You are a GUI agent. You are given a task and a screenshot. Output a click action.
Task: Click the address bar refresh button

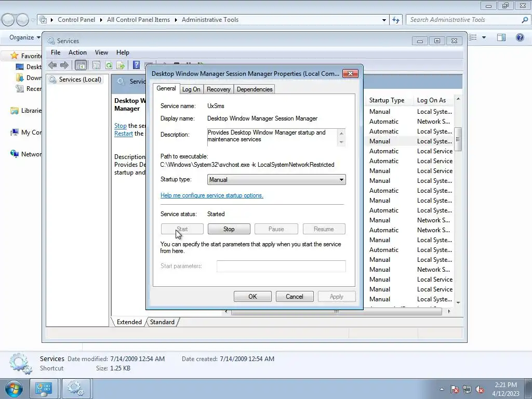click(x=396, y=20)
